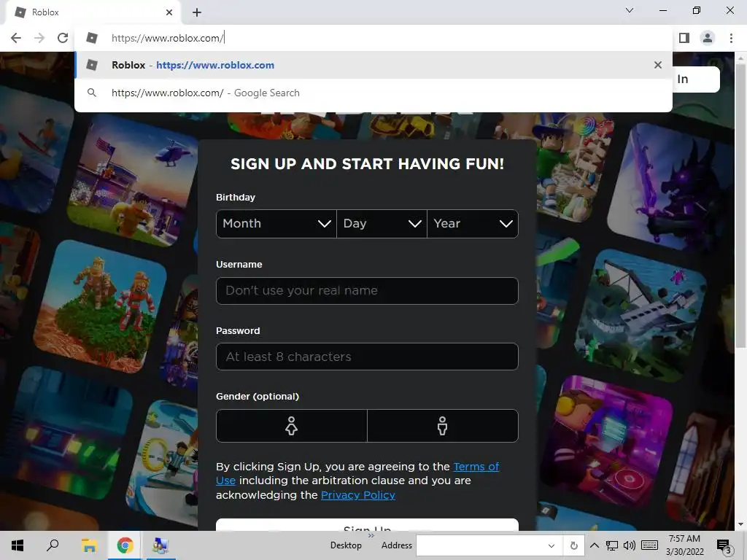Reload the Roblox page

point(63,38)
